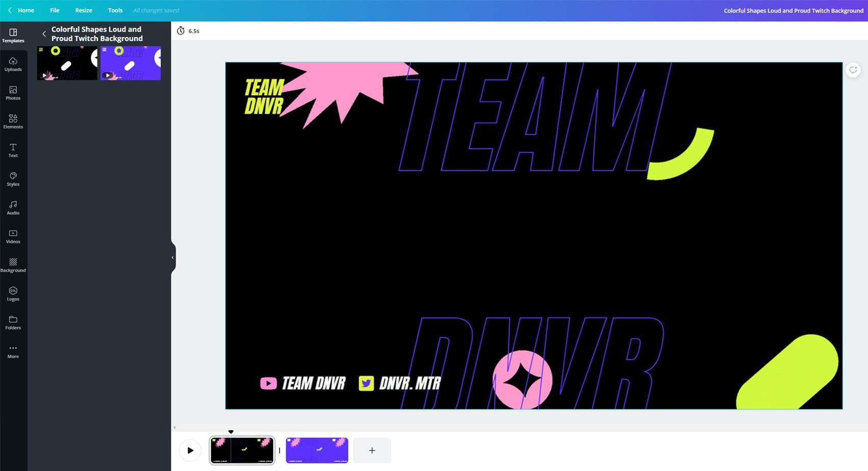
Task: Open the Audio panel
Action: [13, 207]
